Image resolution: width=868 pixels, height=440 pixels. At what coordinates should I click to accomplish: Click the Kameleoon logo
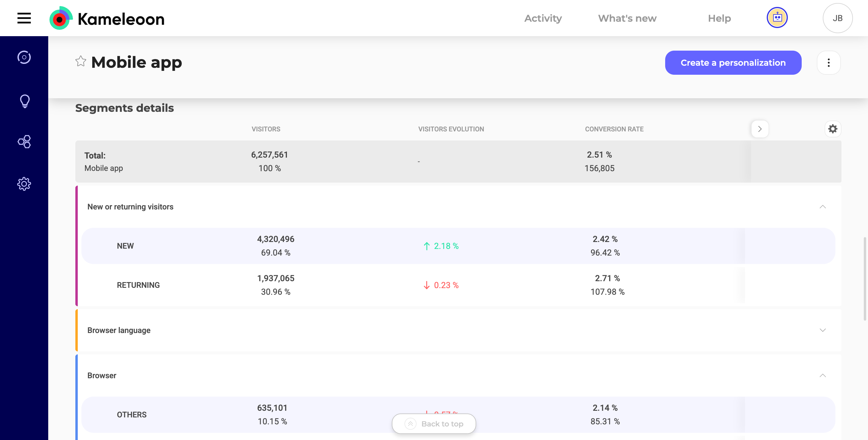[107, 18]
